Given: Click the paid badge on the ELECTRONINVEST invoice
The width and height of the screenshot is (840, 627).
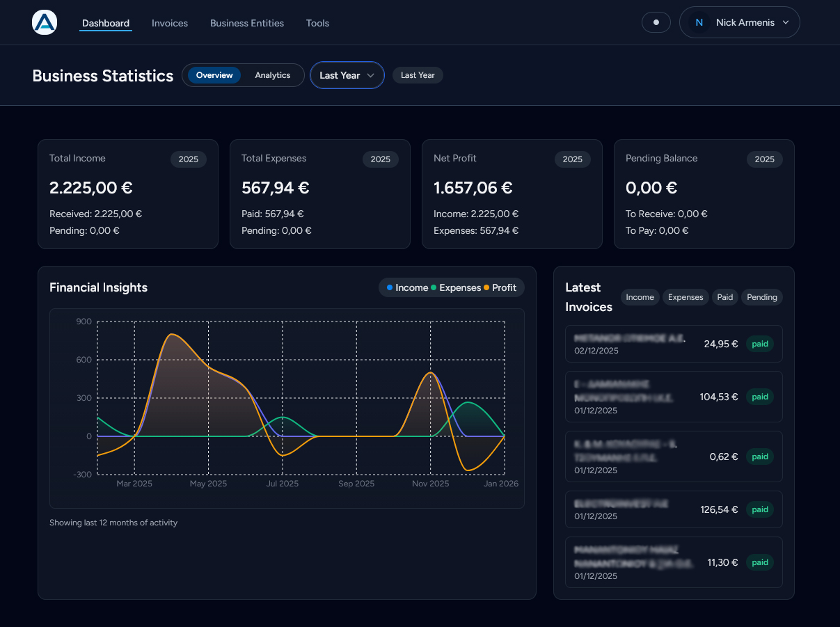Looking at the screenshot, I should [759, 509].
